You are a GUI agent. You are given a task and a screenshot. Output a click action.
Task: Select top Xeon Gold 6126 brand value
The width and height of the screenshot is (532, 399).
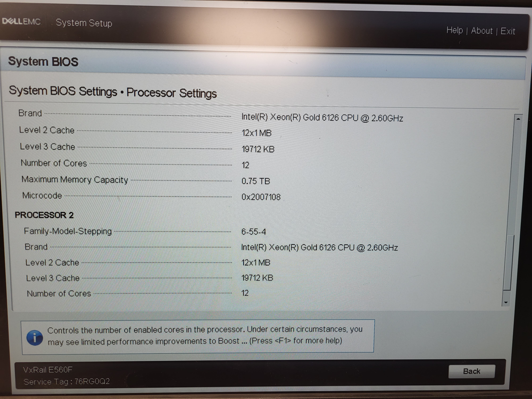(x=322, y=118)
